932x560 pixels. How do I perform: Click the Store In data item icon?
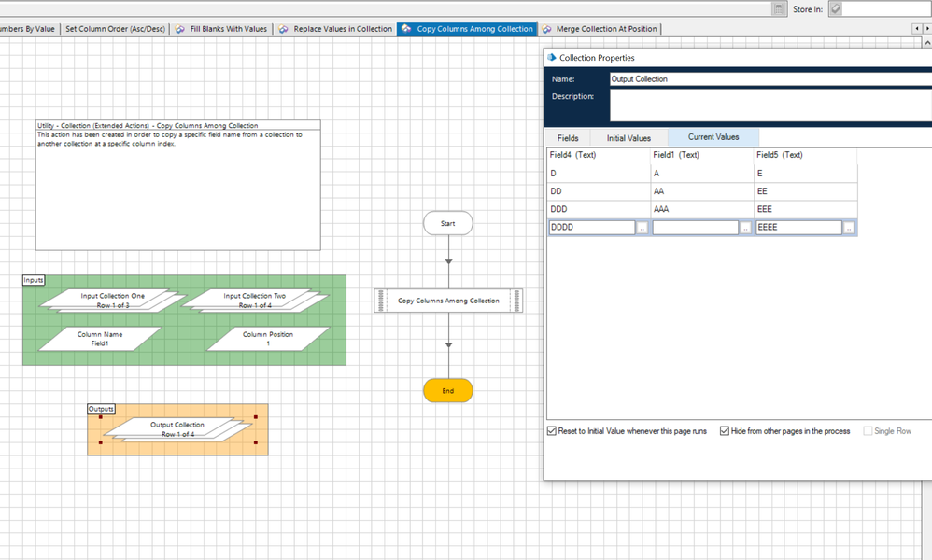click(836, 8)
